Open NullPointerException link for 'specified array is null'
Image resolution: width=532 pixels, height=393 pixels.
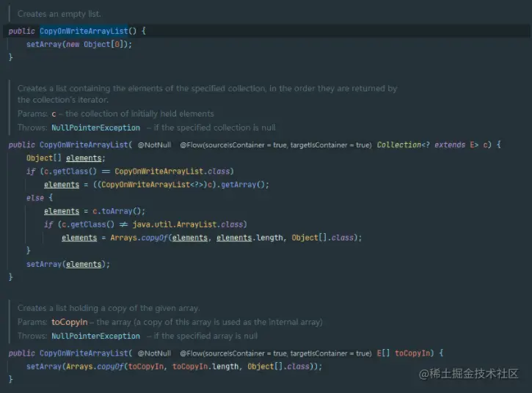[95, 336]
